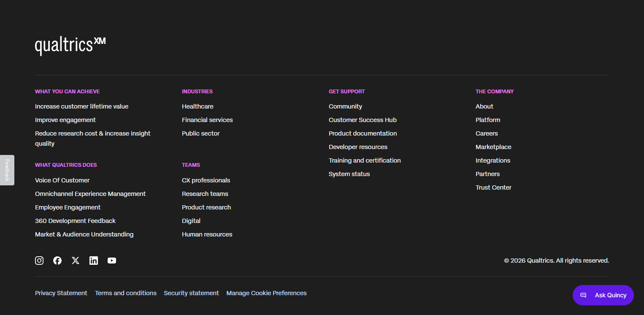Select Digital under Teams
The image size is (644, 315).
pyautogui.click(x=191, y=221)
